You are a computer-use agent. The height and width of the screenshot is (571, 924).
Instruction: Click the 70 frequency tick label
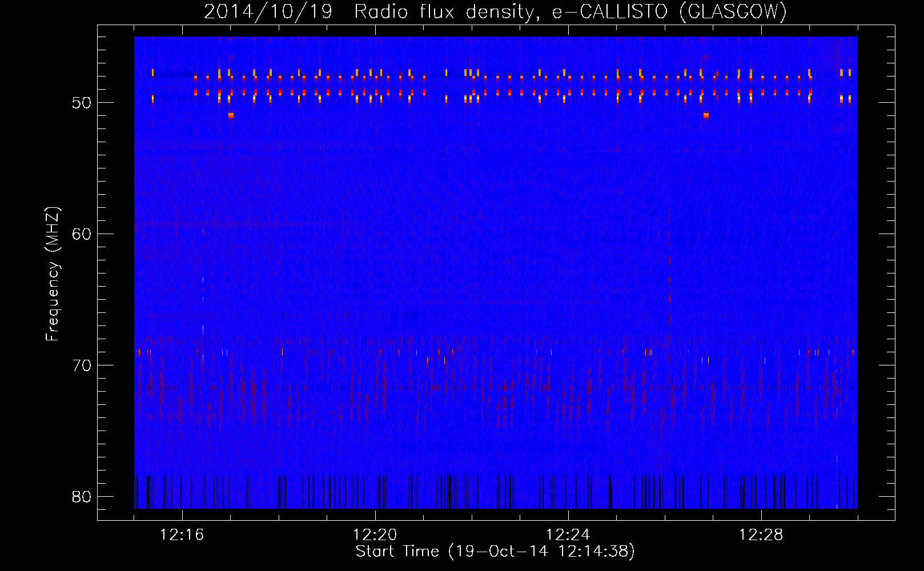pos(82,365)
